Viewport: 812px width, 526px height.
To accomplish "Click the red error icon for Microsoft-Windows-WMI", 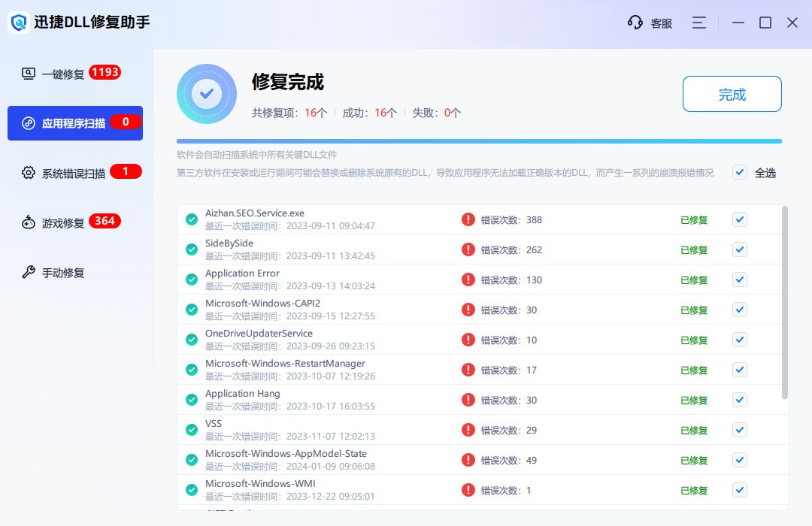I will [x=468, y=490].
